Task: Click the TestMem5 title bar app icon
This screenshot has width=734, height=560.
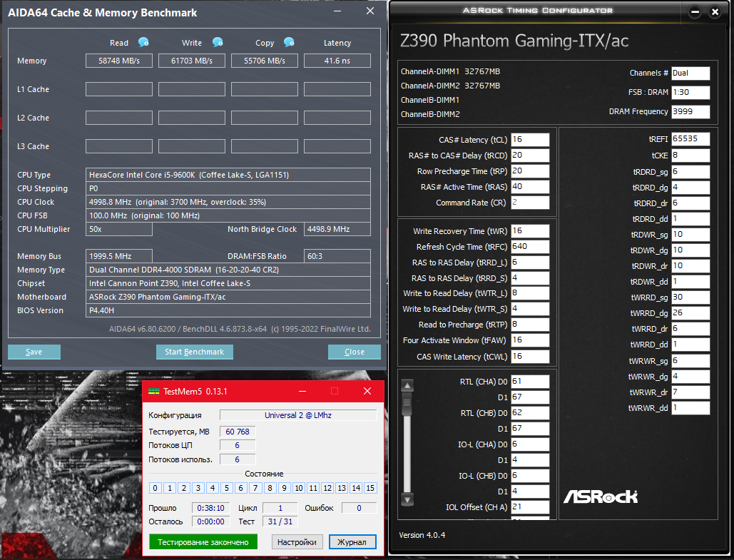Action: click(153, 392)
